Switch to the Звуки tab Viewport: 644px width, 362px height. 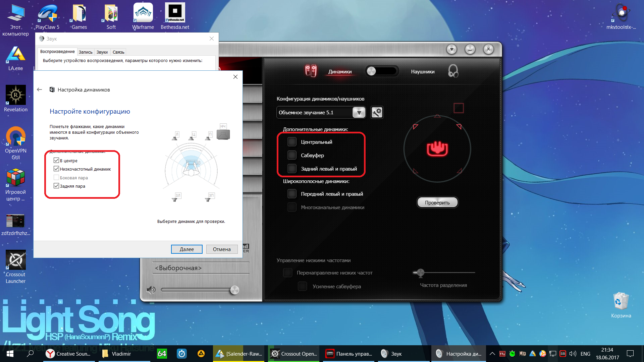pyautogui.click(x=102, y=52)
